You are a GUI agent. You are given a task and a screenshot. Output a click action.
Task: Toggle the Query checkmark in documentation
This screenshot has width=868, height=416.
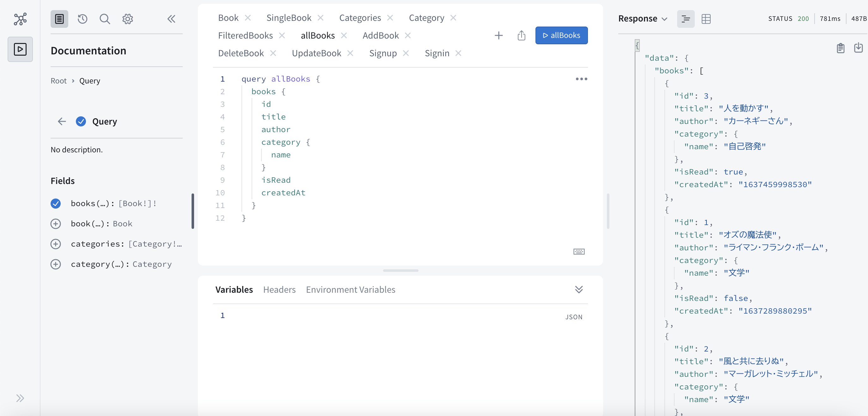81,121
